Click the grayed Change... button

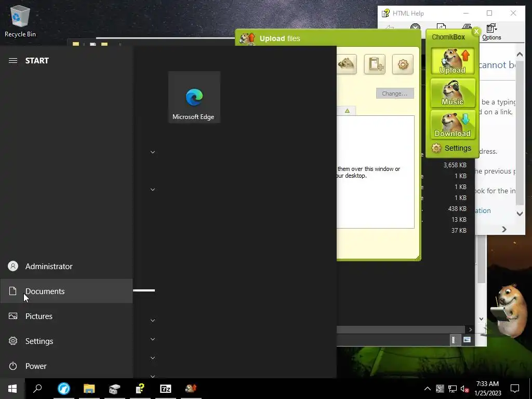click(395, 94)
